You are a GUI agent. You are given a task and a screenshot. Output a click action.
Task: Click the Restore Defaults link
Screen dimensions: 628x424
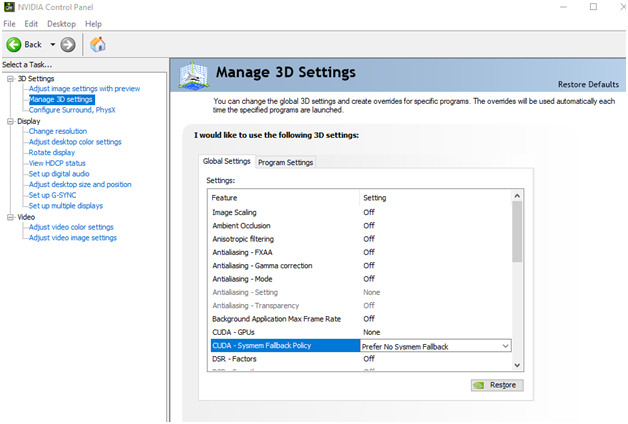tap(587, 84)
